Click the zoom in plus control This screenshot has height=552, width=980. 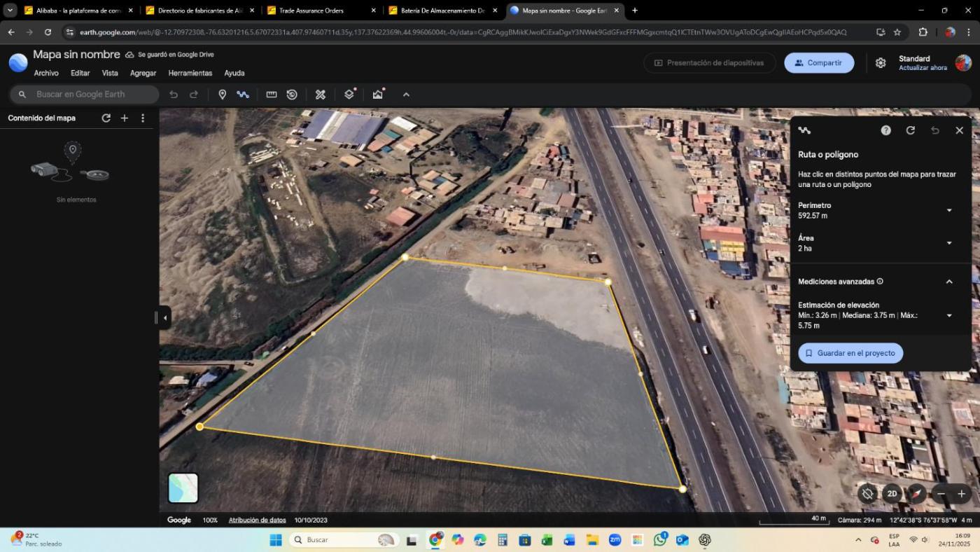[961, 494]
